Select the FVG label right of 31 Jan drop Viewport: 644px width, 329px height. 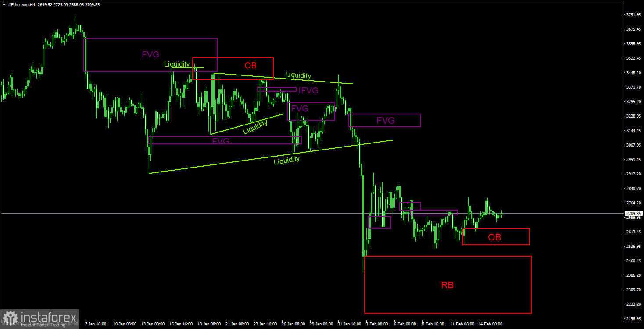[x=386, y=120]
